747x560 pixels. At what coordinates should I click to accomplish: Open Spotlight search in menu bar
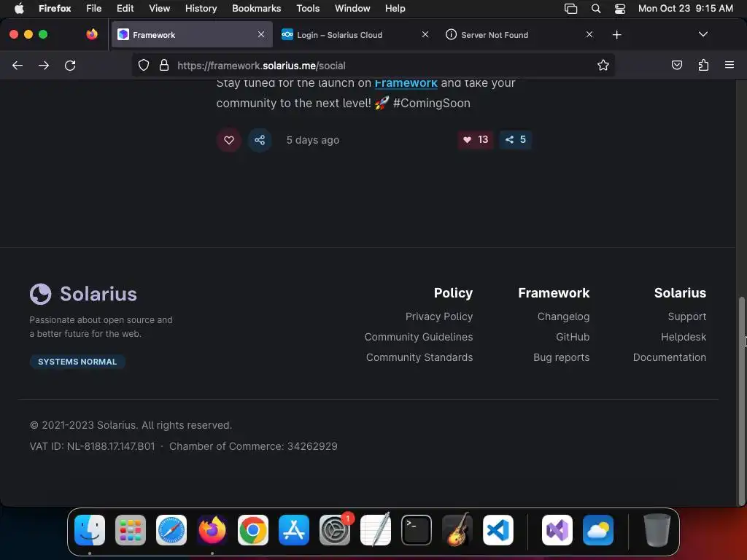[x=595, y=9]
